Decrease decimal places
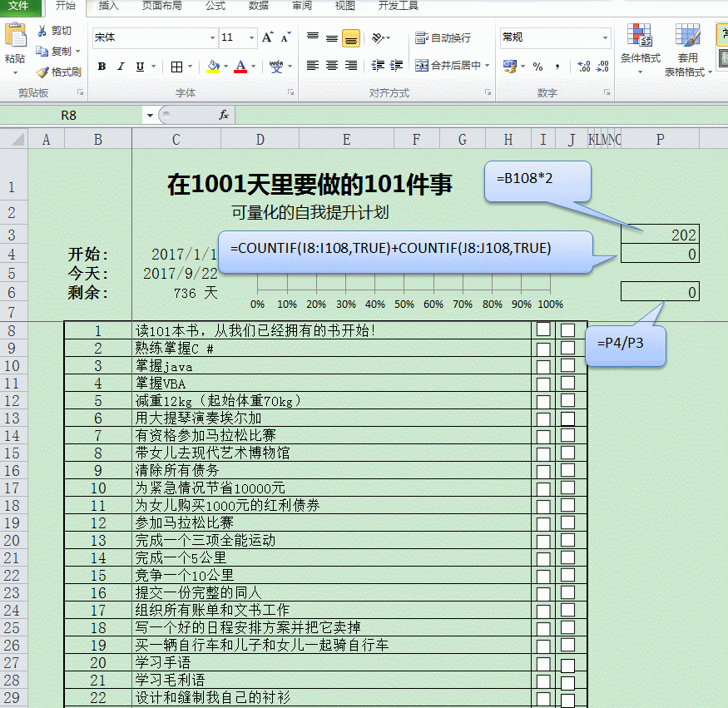728x708 pixels. [602, 67]
